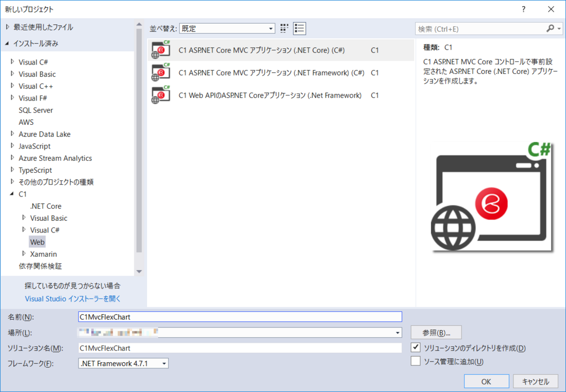Click the 参照(B)... browse button
Viewport: 566px width, 392px height.
pos(436,332)
